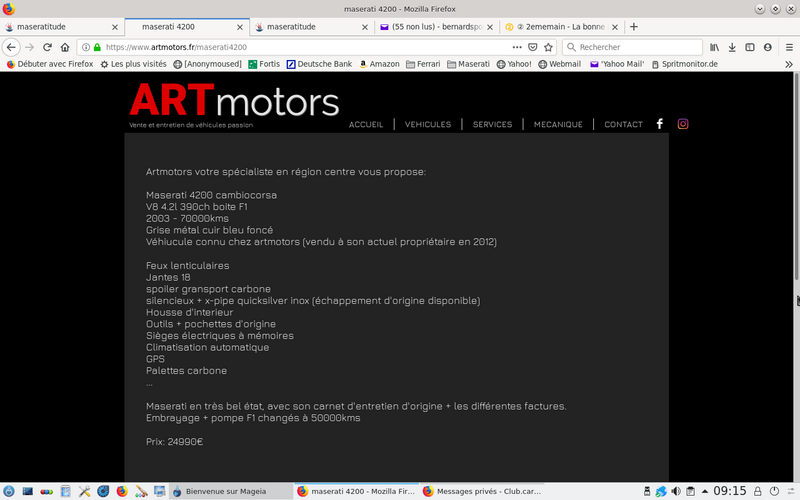The width and height of the screenshot is (800, 500).
Task: Click the power/logout tray icon
Action: click(774, 491)
